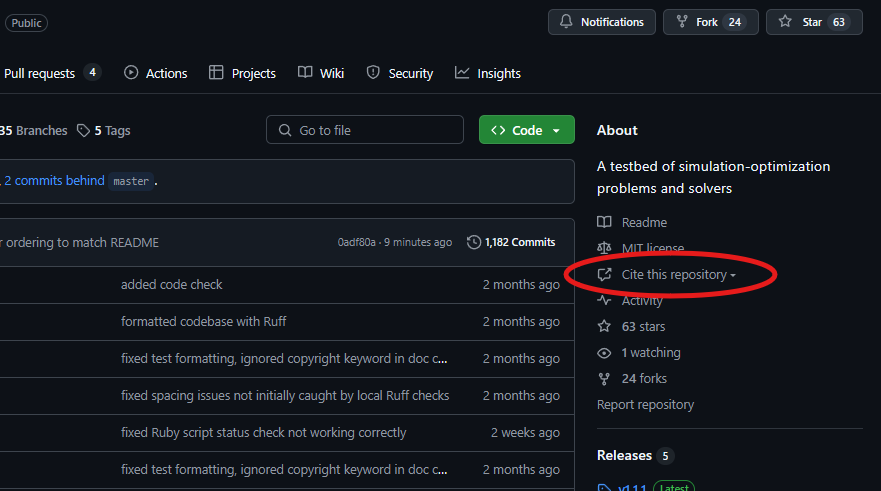Viewport: 881px width, 491px height.
Task: Click the '9 minutes ago' timestamp
Action: point(417,242)
